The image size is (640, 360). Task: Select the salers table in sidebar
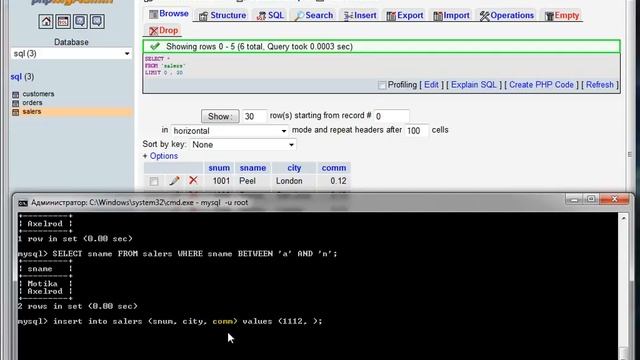[32, 111]
